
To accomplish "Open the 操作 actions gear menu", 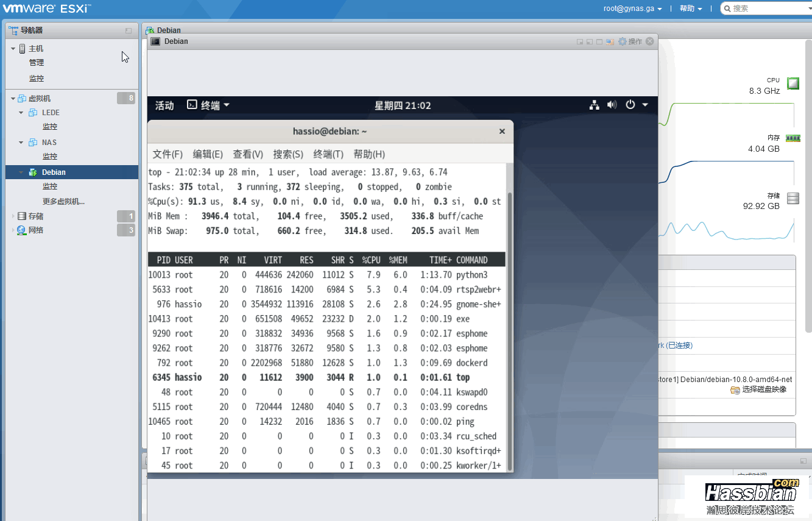I will tap(630, 41).
